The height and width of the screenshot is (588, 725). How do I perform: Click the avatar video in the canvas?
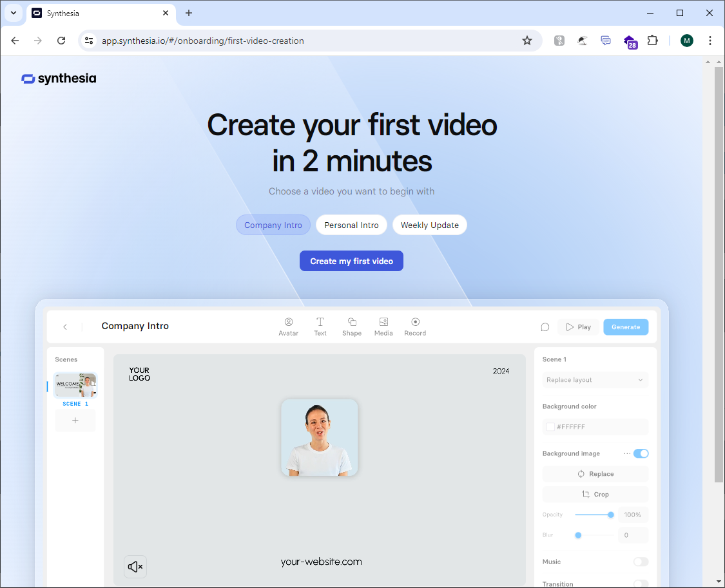pyautogui.click(x=320, y=437)
